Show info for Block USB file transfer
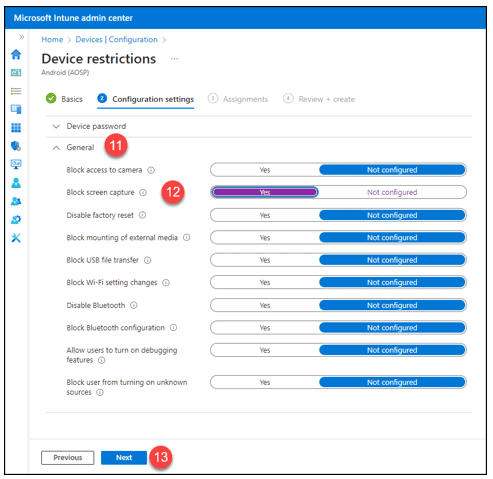 147,260
